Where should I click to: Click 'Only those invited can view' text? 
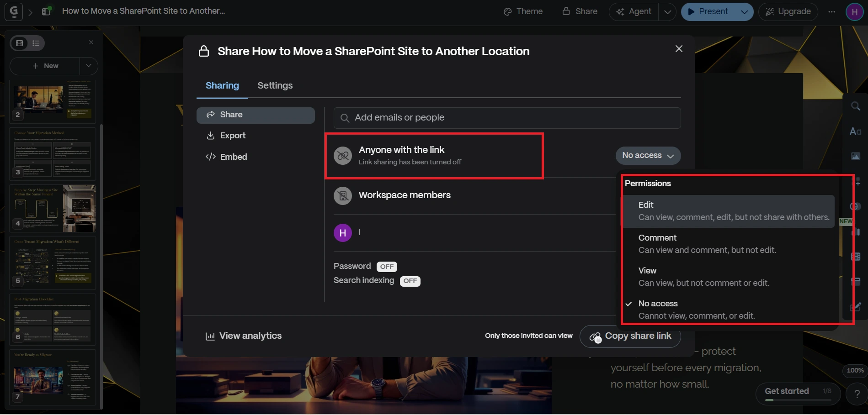point(529,336)
